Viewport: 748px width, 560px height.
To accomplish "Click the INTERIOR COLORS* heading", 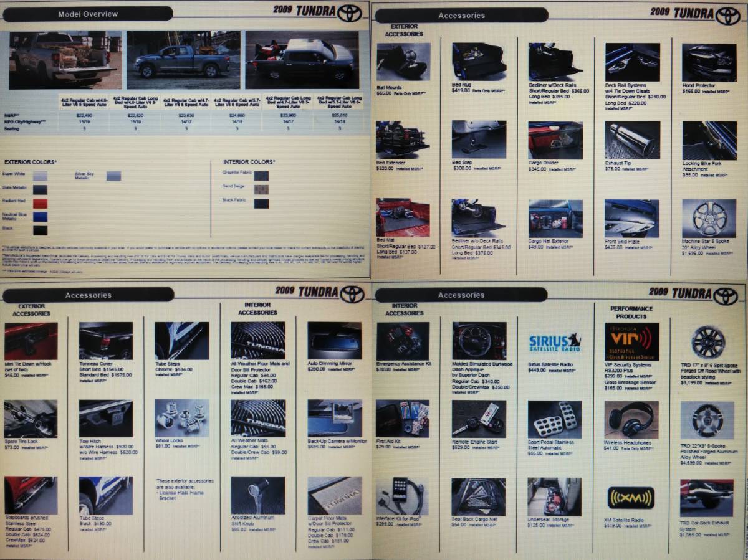I will point(249,162).
